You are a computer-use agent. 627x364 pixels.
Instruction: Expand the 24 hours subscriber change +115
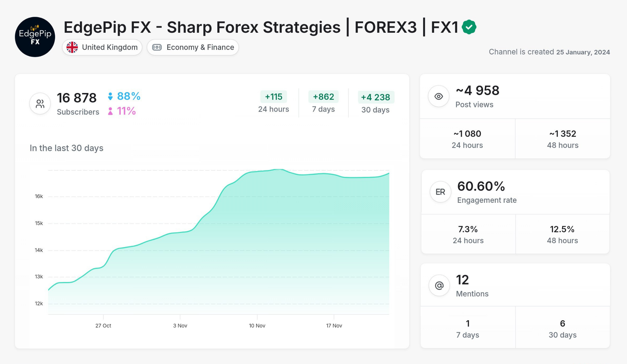click(x=273, y=97)
